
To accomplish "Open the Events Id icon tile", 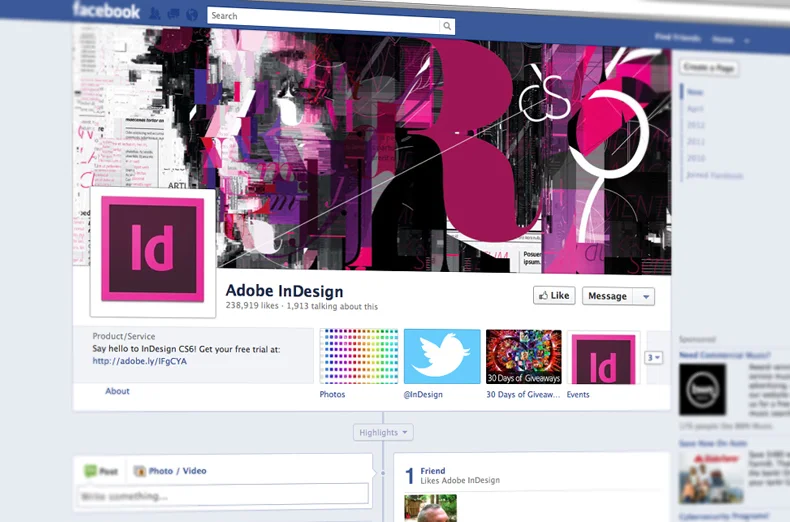I will click(x=604, y=358).
